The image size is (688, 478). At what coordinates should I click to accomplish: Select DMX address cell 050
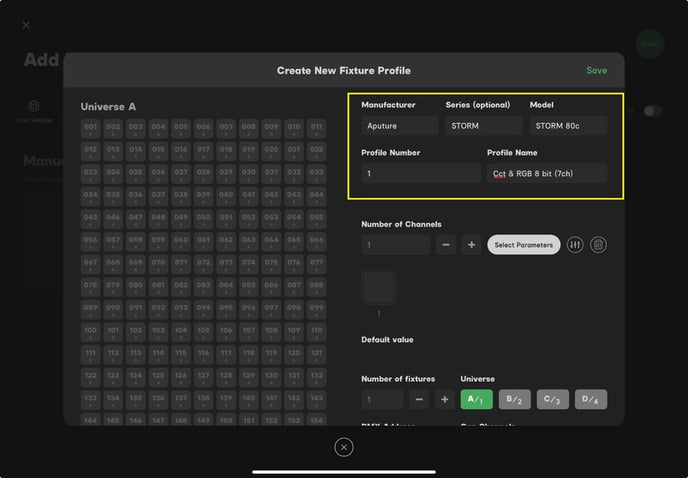[x=204, y=219]
